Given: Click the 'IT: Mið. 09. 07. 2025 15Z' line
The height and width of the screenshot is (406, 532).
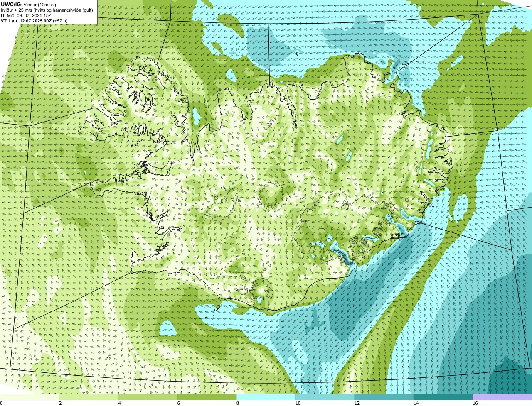Looking at the screenshot, I should (x=27, y=15).
